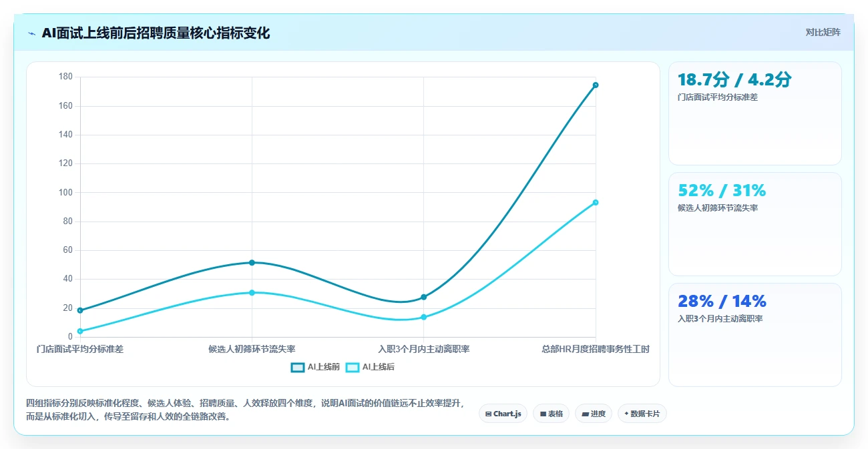This screenshot has height=449, width=868.
Task: Click AI上线前 point at 门店面试平均分标准差
Action: point(80,310)
